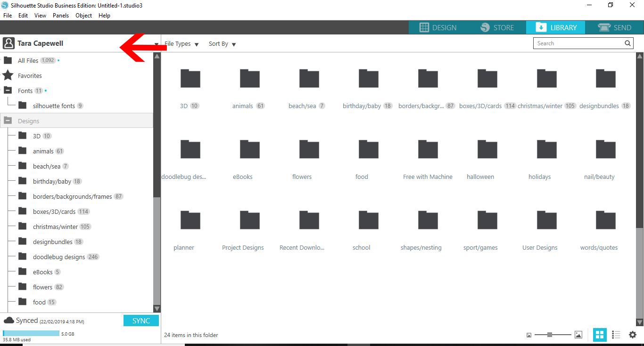
Task: Open the nail/beauty folder
Action: 606,149
